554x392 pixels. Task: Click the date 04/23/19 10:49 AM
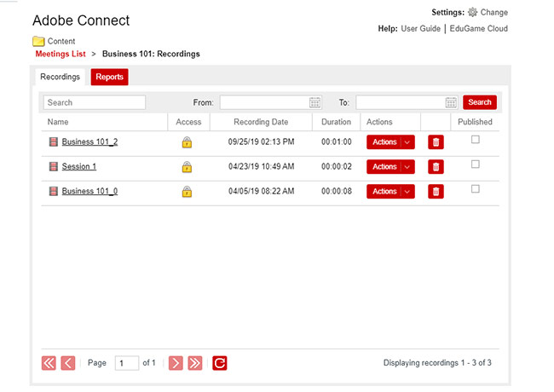pos(261,167)
